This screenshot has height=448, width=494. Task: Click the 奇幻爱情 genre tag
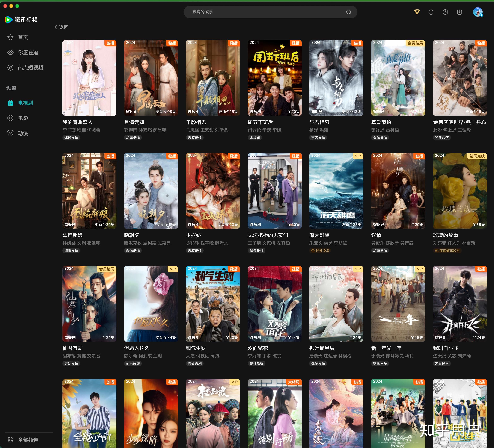pyautogui.click(x=71, y=363)
